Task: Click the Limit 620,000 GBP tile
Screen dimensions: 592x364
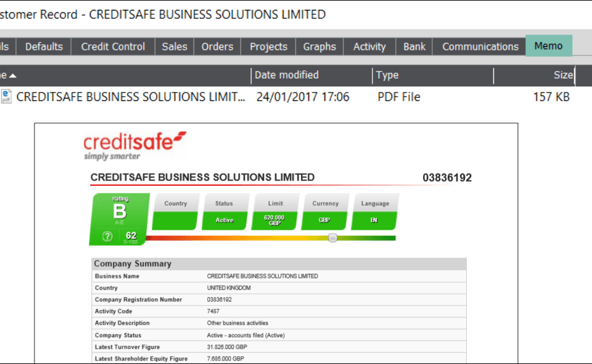Action: click(x=275, y=212)
